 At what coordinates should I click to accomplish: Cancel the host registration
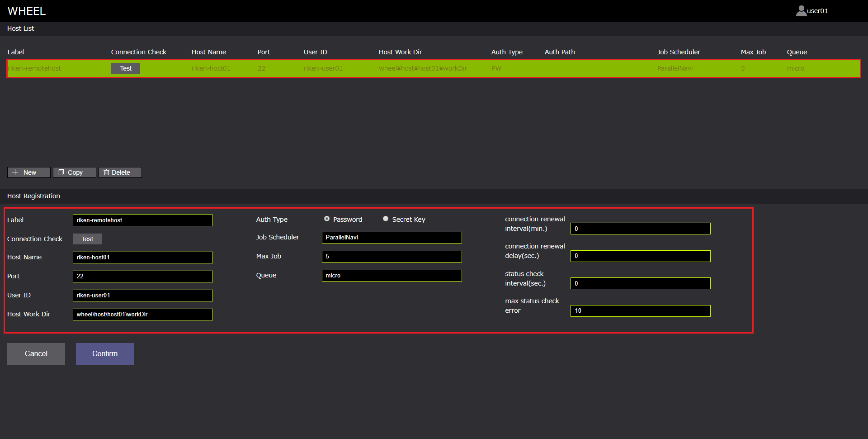36,353
